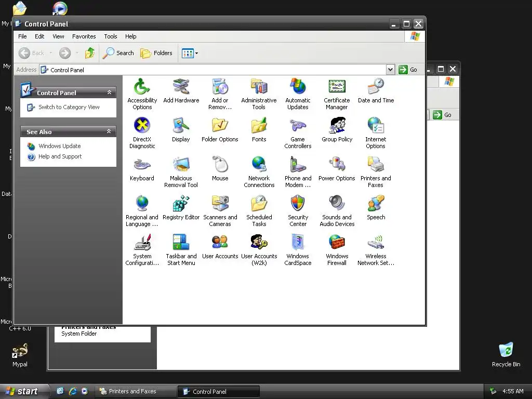Go up one folder level

[90, 53]
